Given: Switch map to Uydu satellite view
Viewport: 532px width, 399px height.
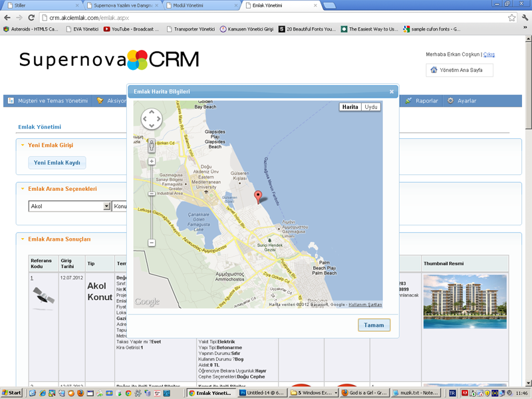Looking at the screenshot, I should pyautogui.click(x=371, y=107).
